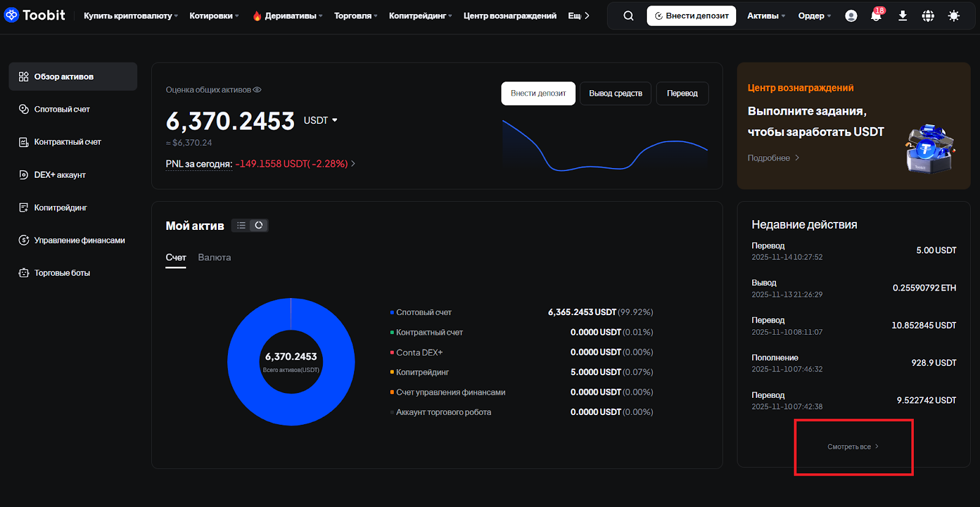Screen dimensions: 980x507
Task: Click the Toobit logo
Action: tap(35, 15)
